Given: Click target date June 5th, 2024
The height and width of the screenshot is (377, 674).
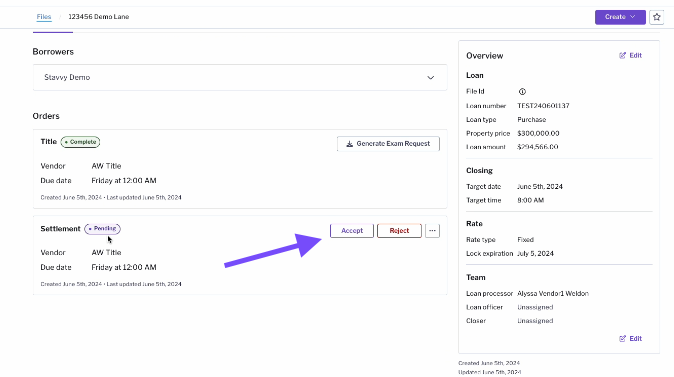Looking at the screenshot, I should click(x=540, y=187).
